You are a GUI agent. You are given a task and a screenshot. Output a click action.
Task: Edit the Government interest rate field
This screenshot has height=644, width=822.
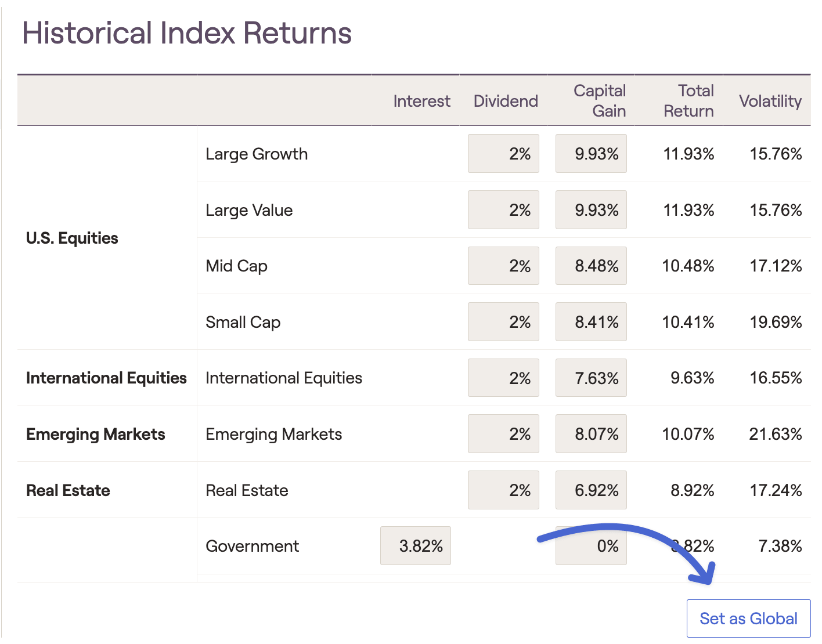click(416, 546)
